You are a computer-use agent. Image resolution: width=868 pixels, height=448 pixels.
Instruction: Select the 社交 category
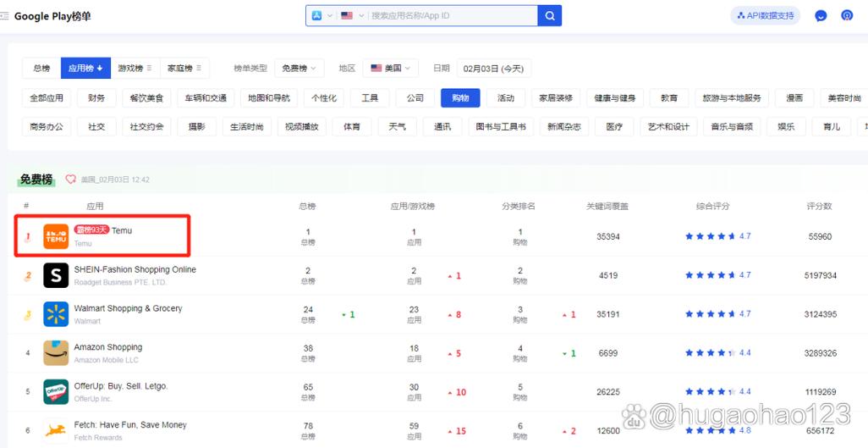click(x=96, y=127)
